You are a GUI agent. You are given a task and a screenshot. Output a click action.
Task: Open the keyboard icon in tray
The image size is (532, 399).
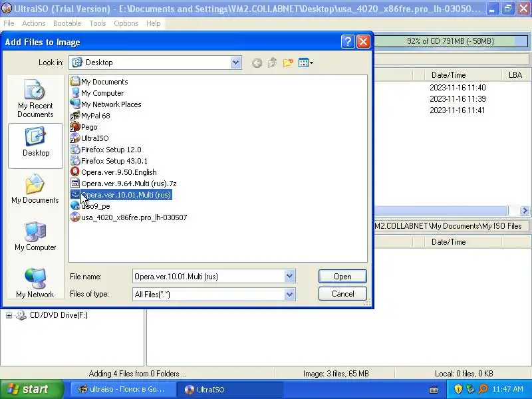[x=434, y=389]
